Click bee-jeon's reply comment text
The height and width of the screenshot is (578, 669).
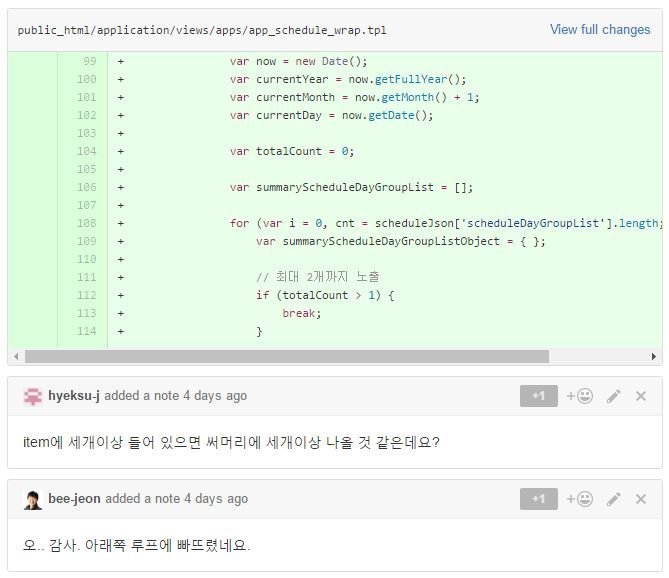click(137, 545)
